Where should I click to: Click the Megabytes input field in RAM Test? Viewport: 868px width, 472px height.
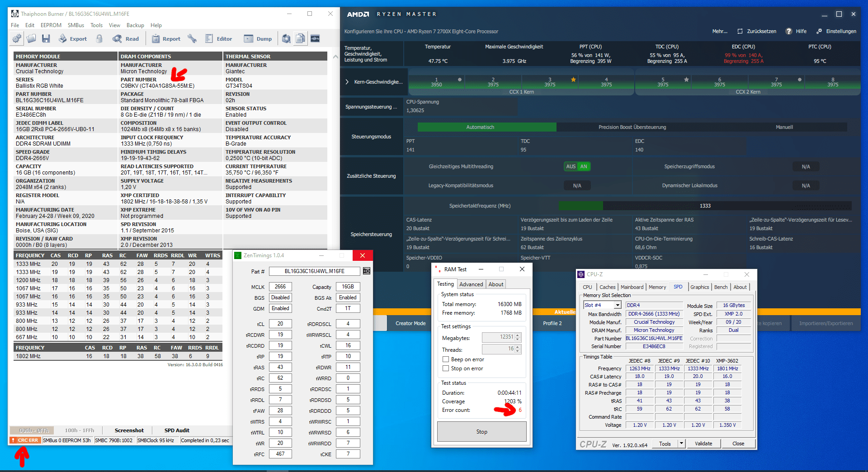pos(498,337)
